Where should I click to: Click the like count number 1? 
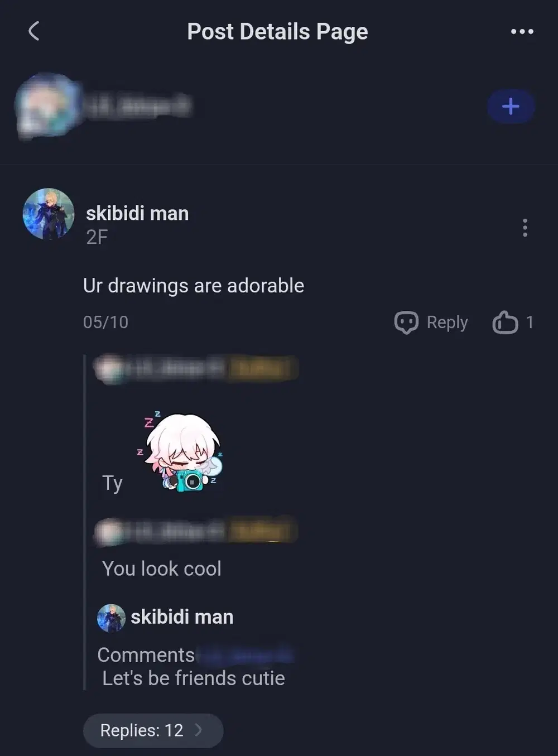pyautogui.click(x=530, y=322)
